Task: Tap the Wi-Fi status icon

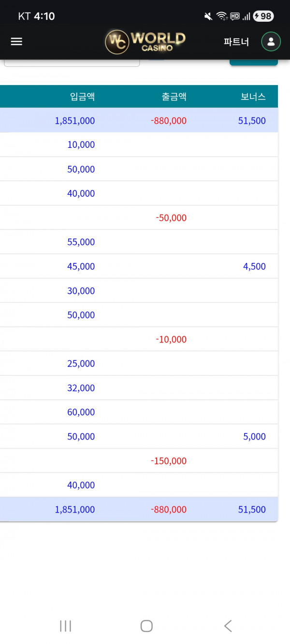Action: point(222,16)
